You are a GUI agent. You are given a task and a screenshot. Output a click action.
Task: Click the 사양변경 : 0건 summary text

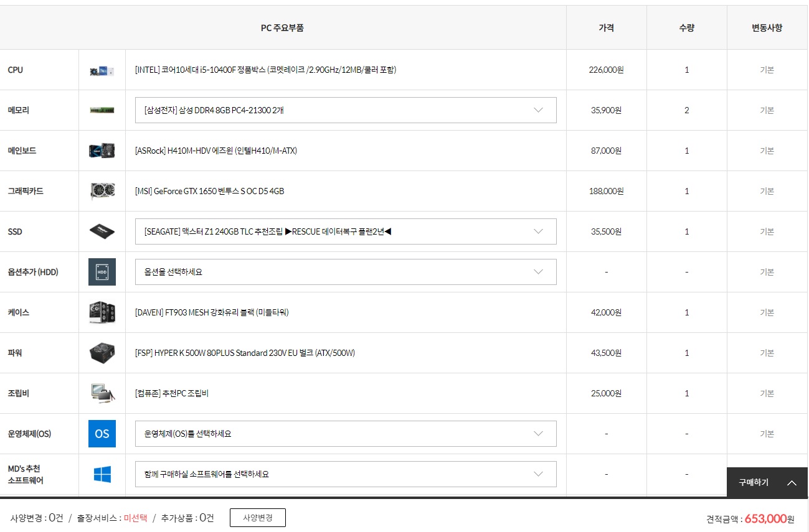click(x=36, y=518)
